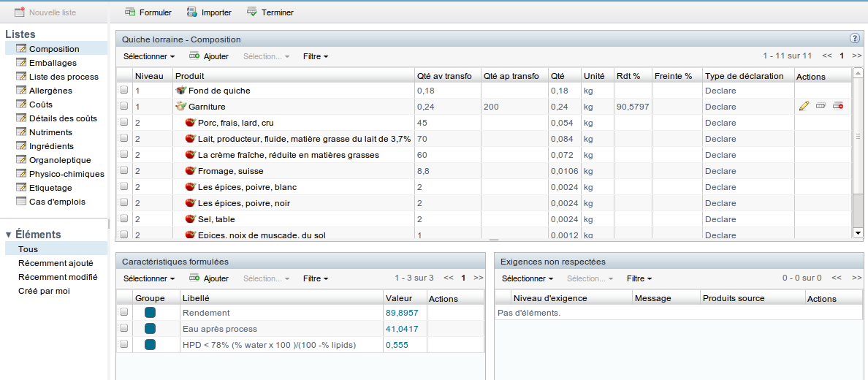Select Allergènes in the Listes sidebar
Image resolution: width=868 pixels, height=380 pixels.
pos(50,91)
